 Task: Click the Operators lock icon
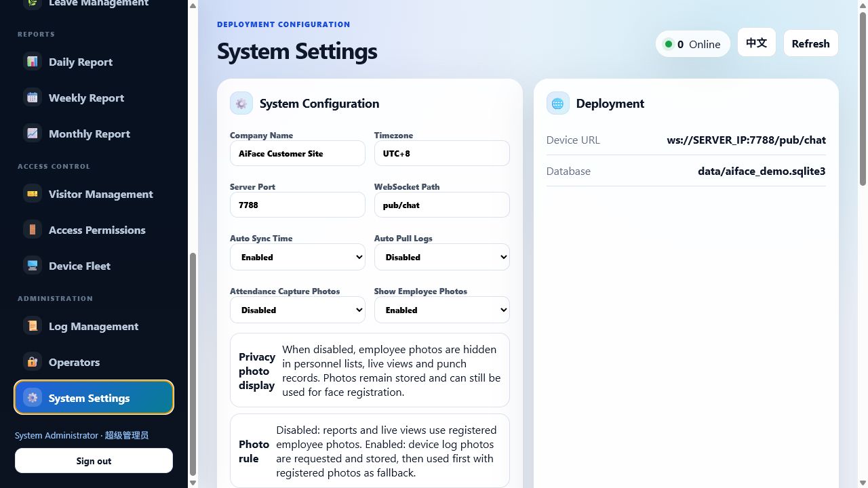click(x=33, y=362)
